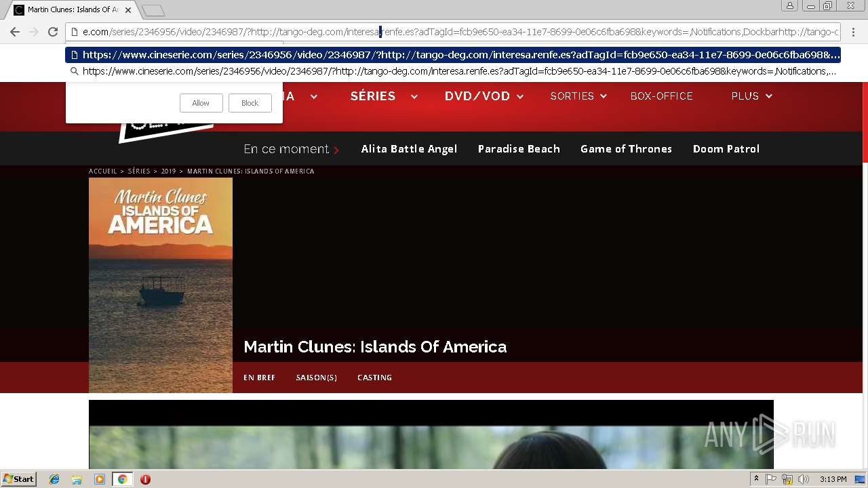Open the SORTIES navigation item
Image resolution: width=868 pixels, height=488 pixels.
pyautogui.click(x=572, y=96)
